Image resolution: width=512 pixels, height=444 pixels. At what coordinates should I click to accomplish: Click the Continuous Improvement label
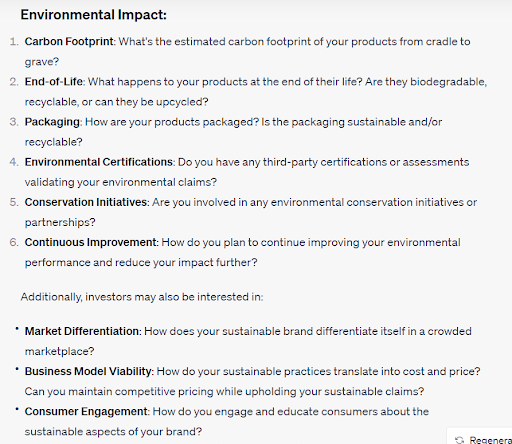tap(91, 242)
